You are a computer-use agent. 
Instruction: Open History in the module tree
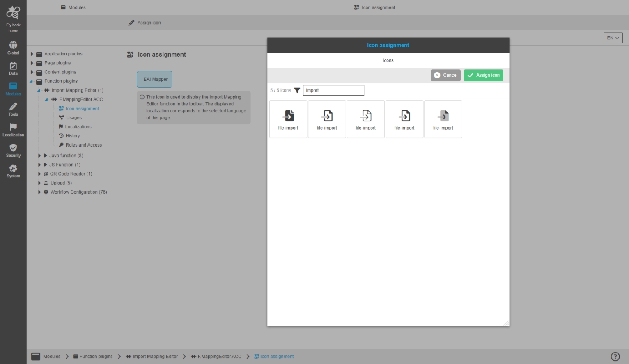(73, 136)
